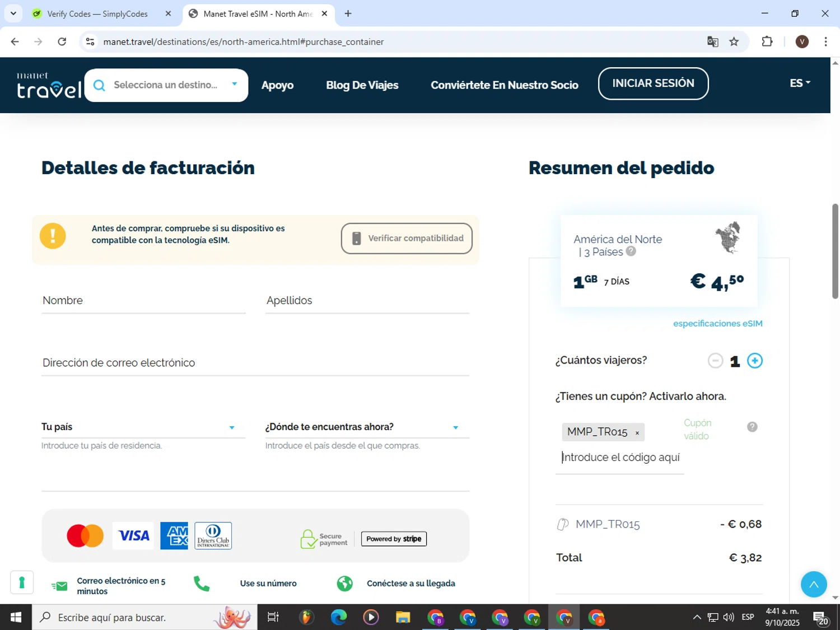This screenshot has width=840, height=630.
Task: Click the help icon next to 3 Países
Action: point(631,251)
